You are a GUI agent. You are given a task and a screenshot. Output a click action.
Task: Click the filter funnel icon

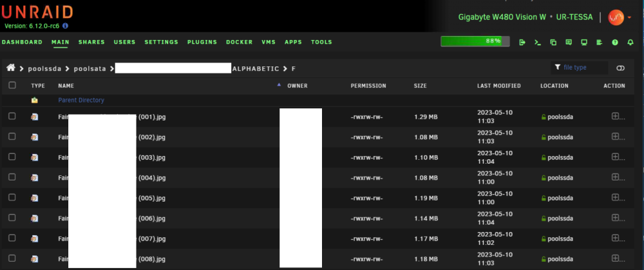coord(557,68)
